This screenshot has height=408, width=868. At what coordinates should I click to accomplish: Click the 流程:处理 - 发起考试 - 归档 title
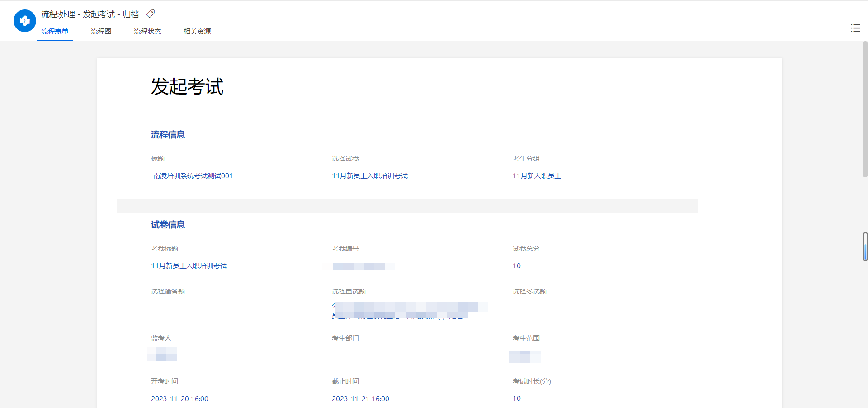click(90, 14)
